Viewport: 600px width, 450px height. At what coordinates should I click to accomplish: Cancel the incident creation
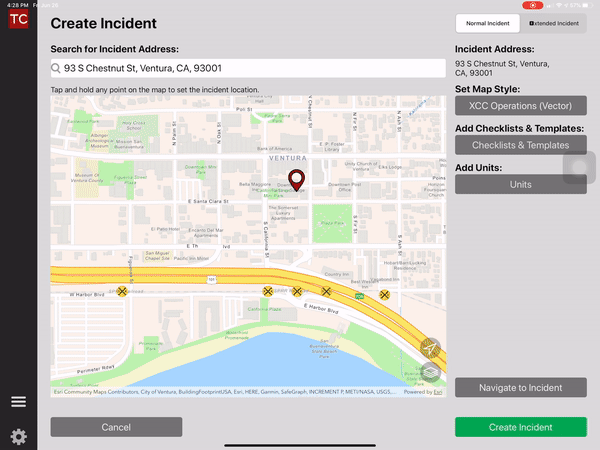[x=116, y=427]
